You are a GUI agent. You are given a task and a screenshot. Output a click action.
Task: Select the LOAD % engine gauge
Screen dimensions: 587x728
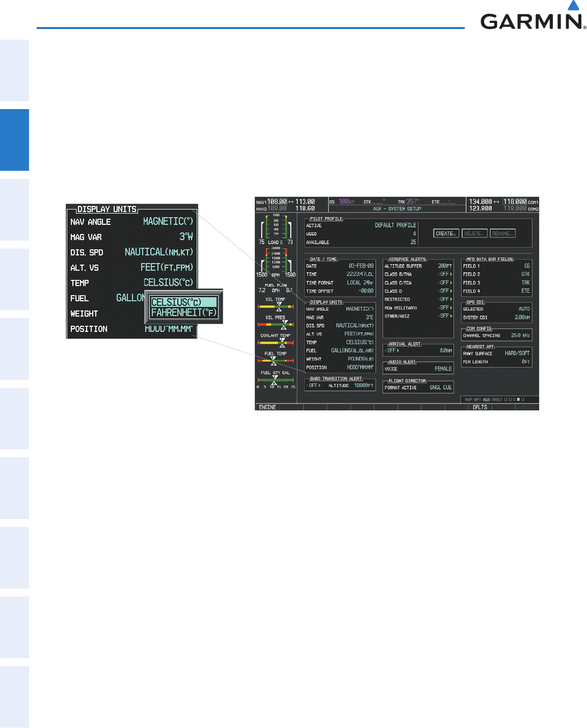pos(276,229)
